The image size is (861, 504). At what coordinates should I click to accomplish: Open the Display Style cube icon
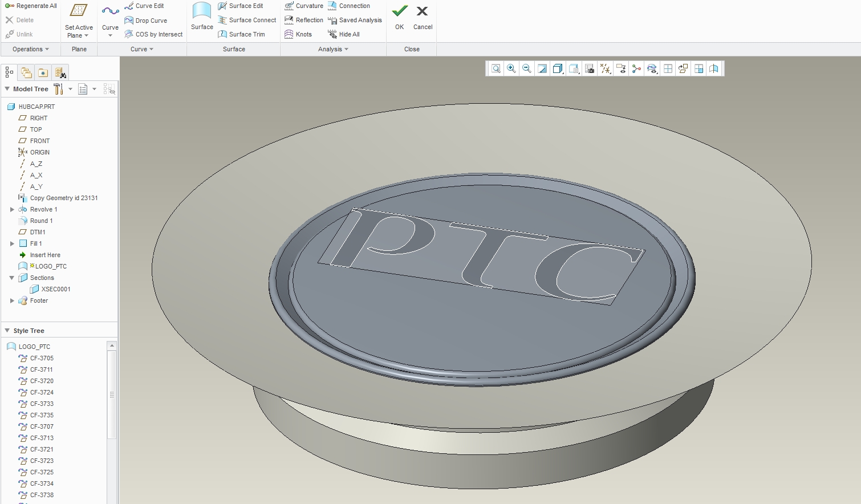pos(558,69)
